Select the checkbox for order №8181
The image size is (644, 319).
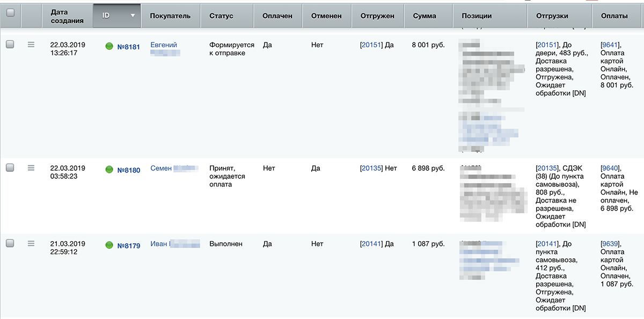tap(10, 45)
